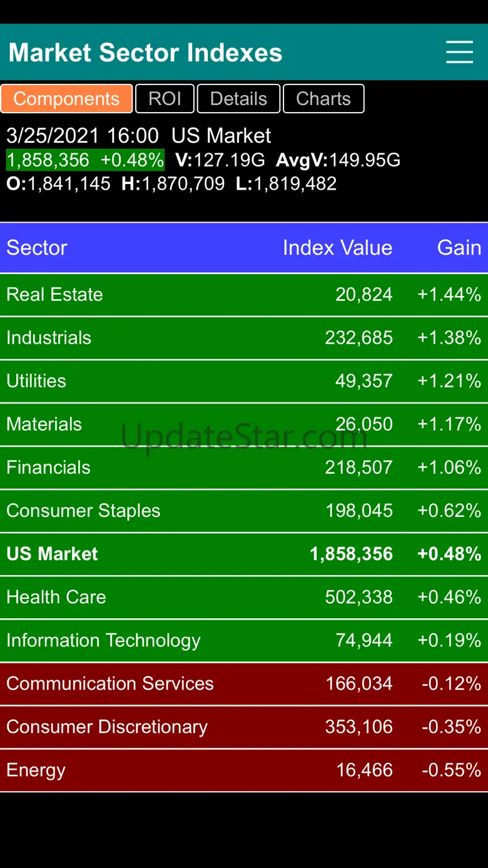Switch to the ROI tab

point(165,99)
